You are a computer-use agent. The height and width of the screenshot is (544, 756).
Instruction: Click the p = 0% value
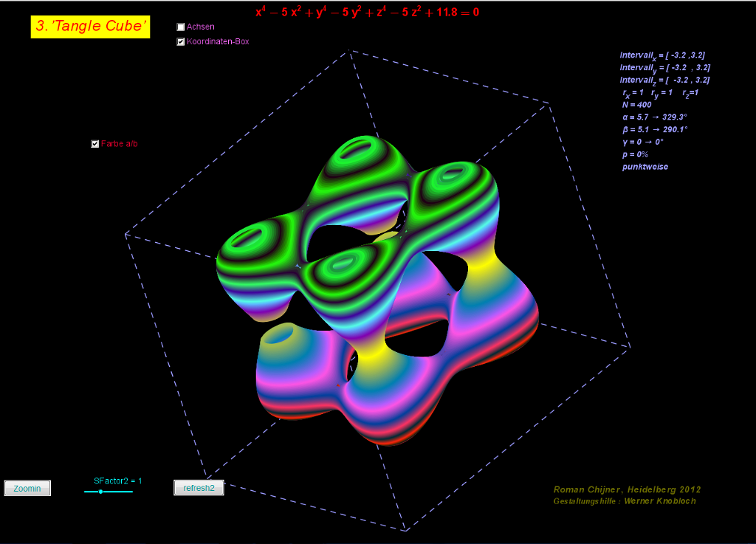(635, 154)
